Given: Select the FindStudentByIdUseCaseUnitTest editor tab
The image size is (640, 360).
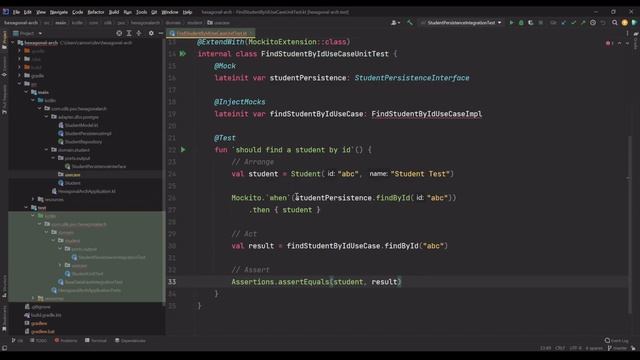Looking at the screenshot, I should 211,33.
